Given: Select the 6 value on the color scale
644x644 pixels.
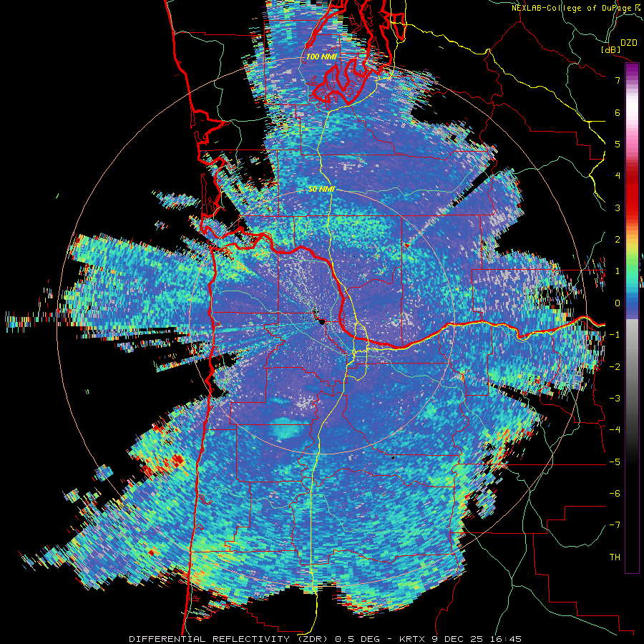Looking at the screenshot, I should click(618, 112).
